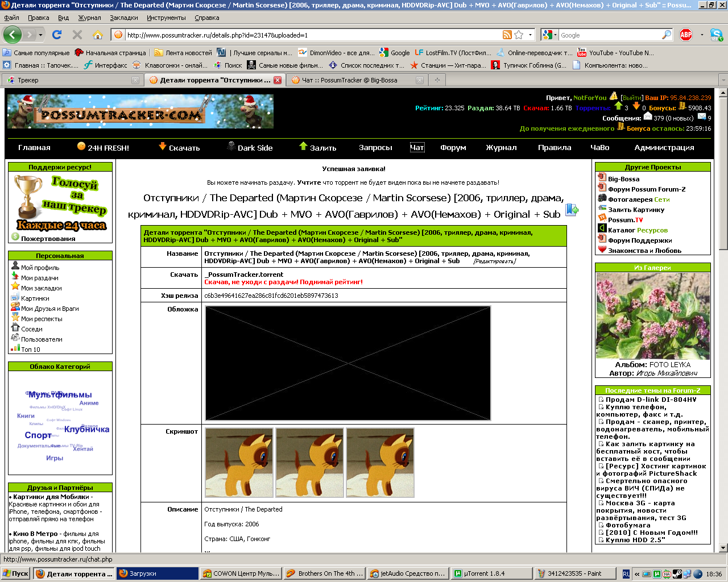Open the Закладки menu
Image resolution: width=728 pixels, height=582 pixels.
click(123, 18)
